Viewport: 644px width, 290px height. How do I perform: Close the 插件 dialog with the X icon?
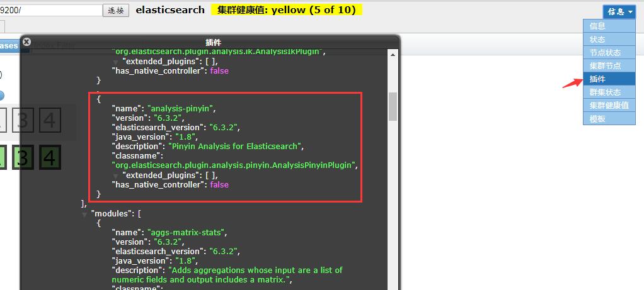(26, 42)
